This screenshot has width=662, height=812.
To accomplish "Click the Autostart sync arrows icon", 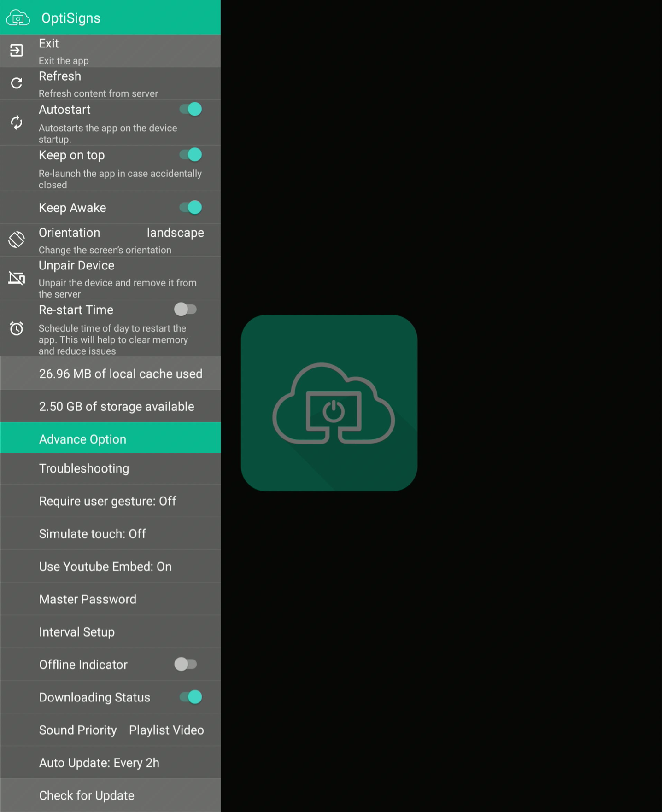I will [17, 123].
